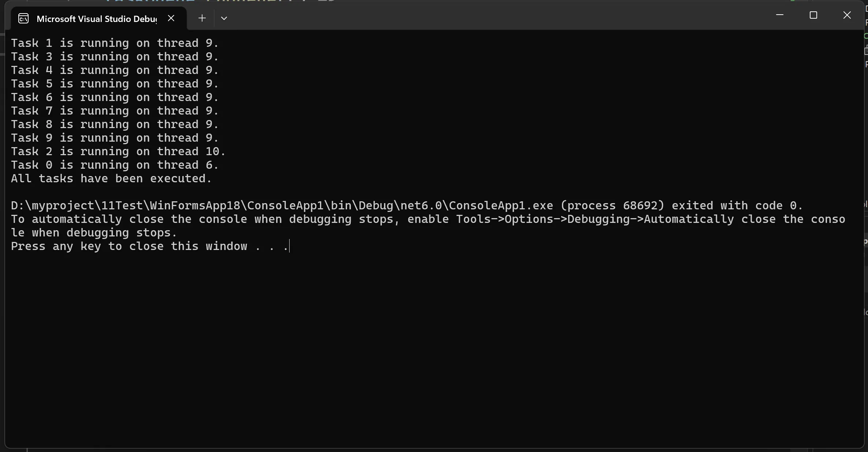
Task: Click the 'Task 9 is running' output line
Action: 115,138
